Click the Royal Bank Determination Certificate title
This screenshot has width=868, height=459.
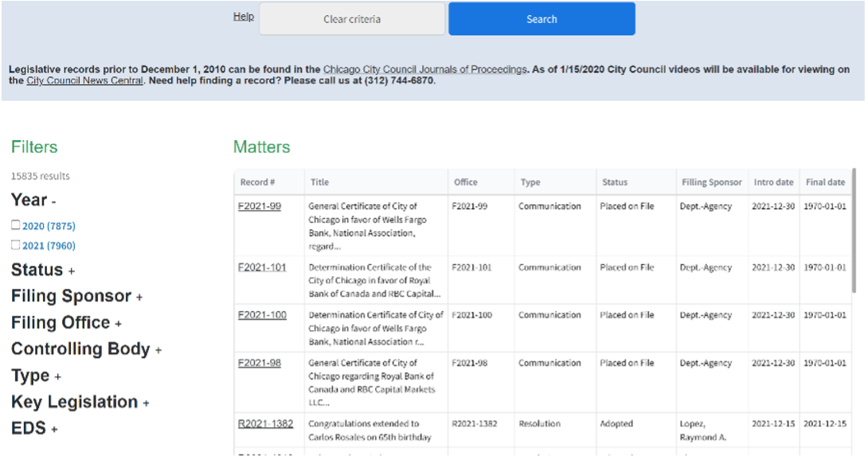(374, 280)
